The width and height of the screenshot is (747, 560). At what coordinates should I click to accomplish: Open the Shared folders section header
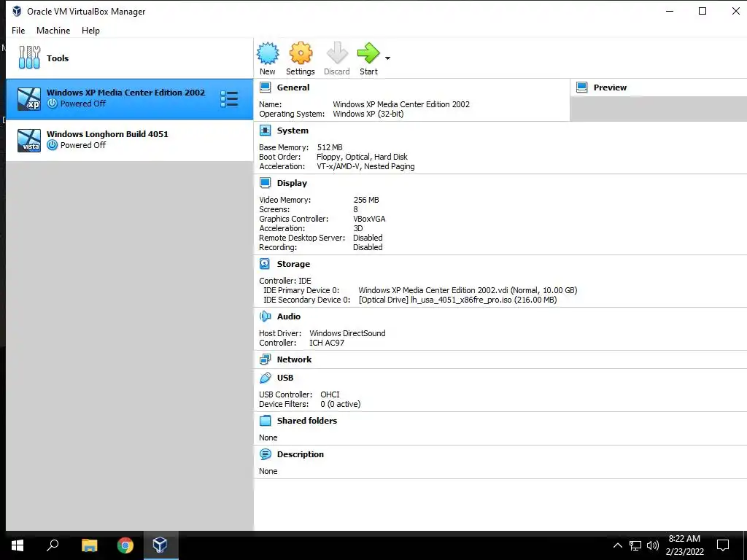point(307,421)
